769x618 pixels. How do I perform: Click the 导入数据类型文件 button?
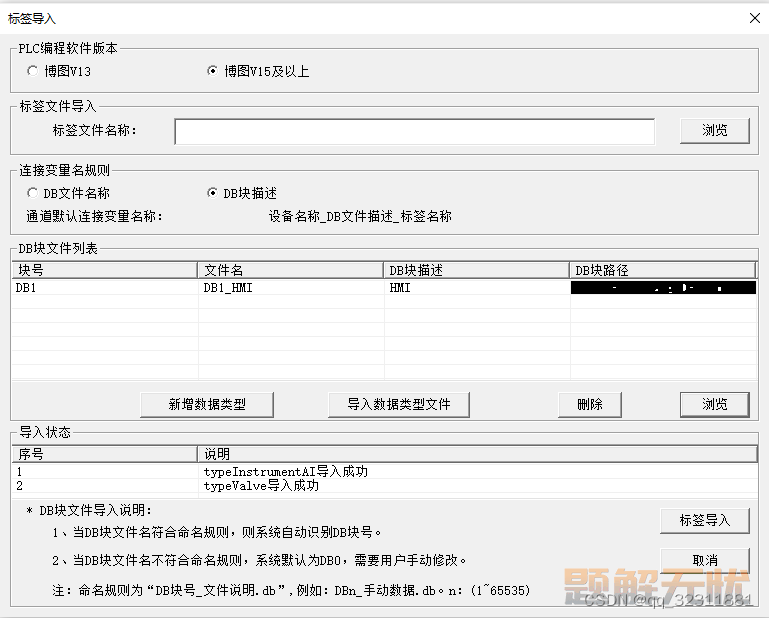(x=399, y=405)
